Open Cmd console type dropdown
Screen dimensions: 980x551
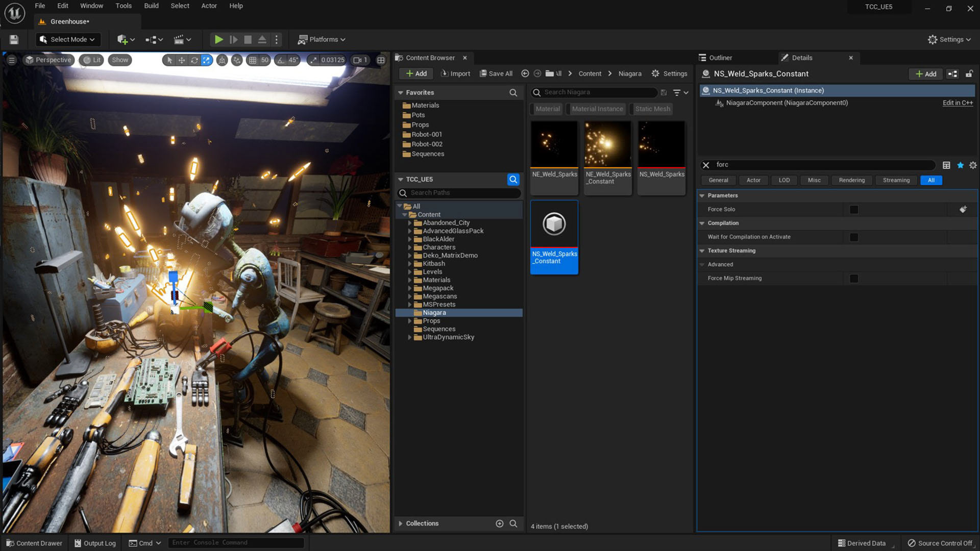tap(145, 543)
